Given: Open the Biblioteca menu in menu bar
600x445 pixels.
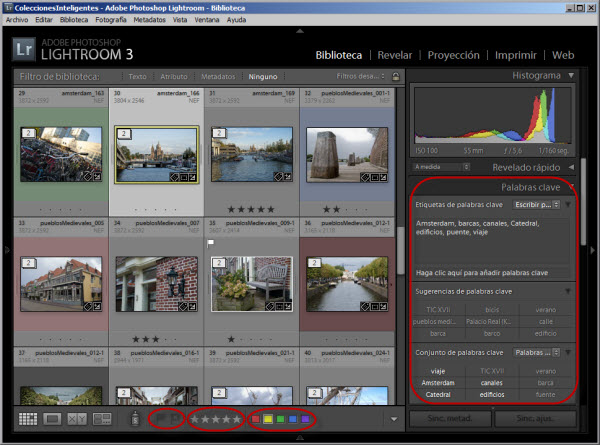Looking at the screenshot, I should tap(74, 20).
